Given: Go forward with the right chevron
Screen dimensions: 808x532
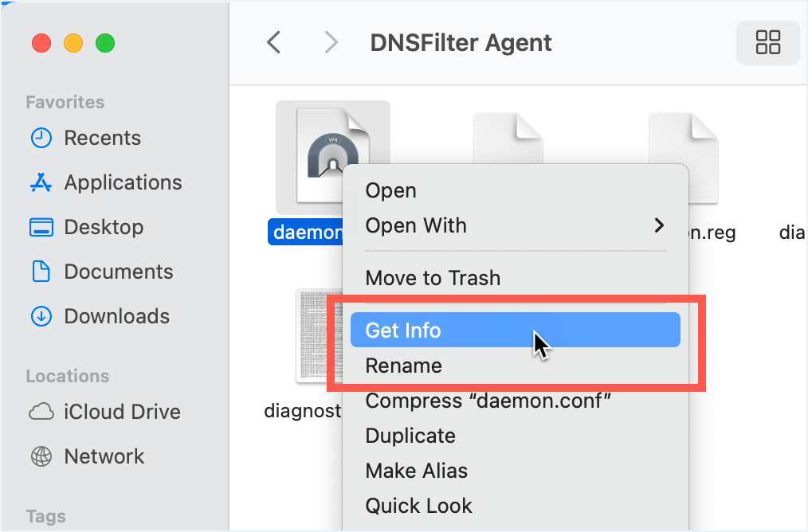Looking at the screenshot, I should pos(331,42).
